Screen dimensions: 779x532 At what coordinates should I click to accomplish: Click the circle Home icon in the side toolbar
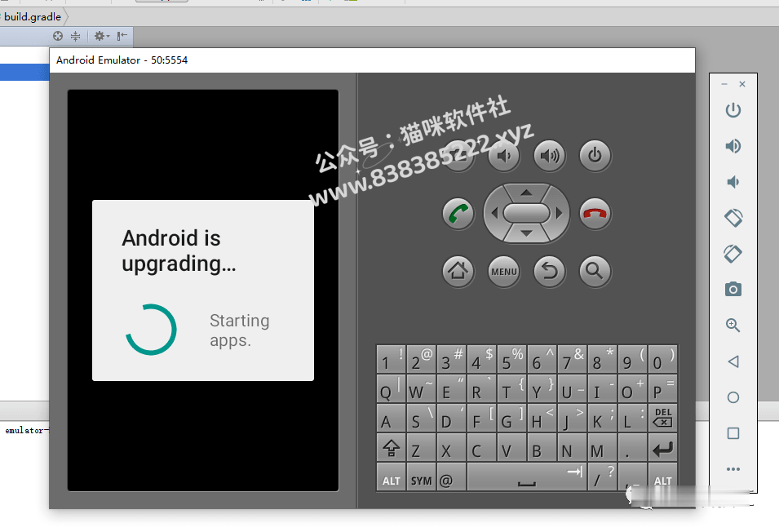(x=733, y=397)
